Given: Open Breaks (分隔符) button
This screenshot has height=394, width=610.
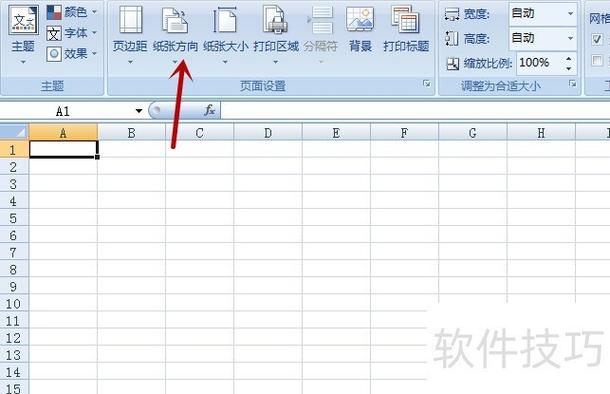Looking at the screenshot, I should coord(321,33).
